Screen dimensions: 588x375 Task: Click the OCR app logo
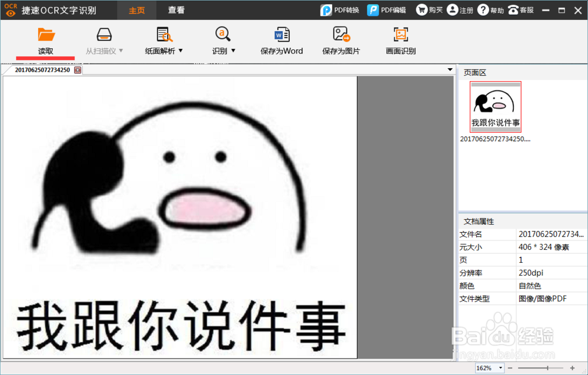pos(11,10)
